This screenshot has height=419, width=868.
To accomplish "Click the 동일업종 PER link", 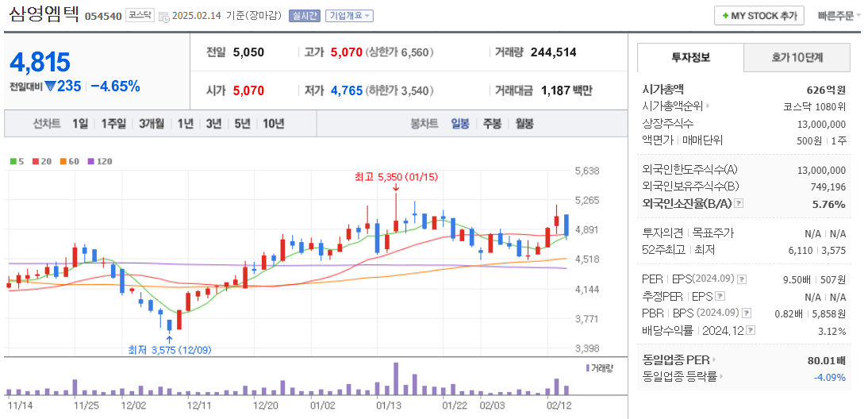I will pos(675,360).
